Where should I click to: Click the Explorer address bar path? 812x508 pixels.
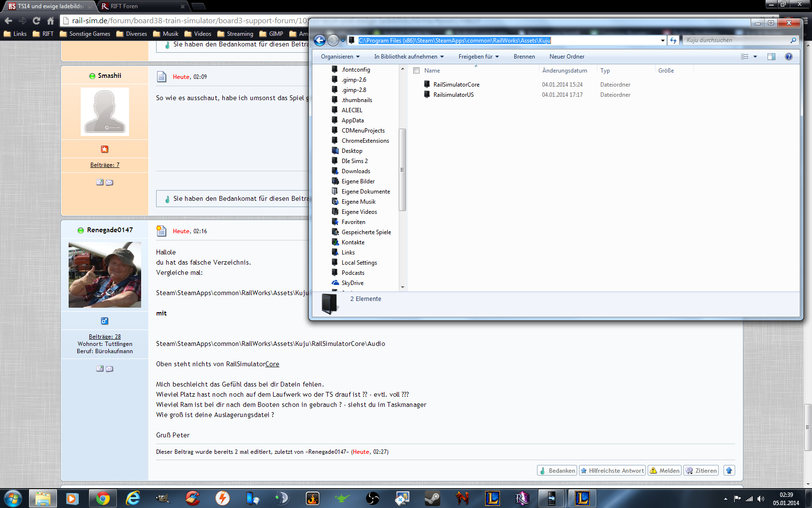coord(454,41)
